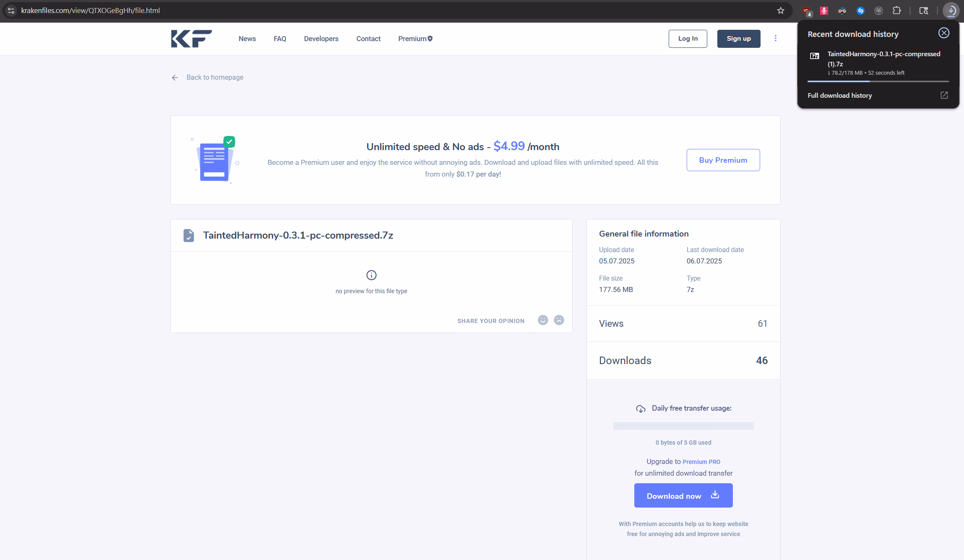Click the Buy Premium button

[723, 160]
